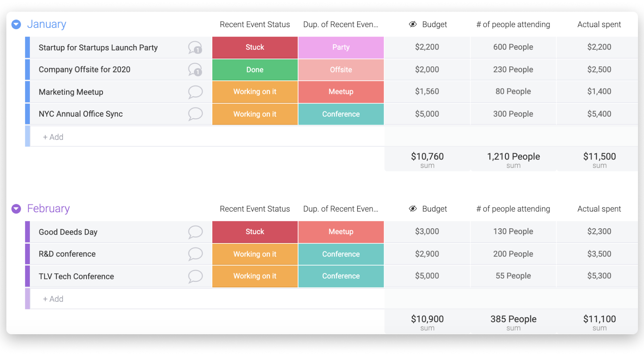644x354 pixels.
Task: Open the R&D conference conversation bubble
Action: (195, 254)
